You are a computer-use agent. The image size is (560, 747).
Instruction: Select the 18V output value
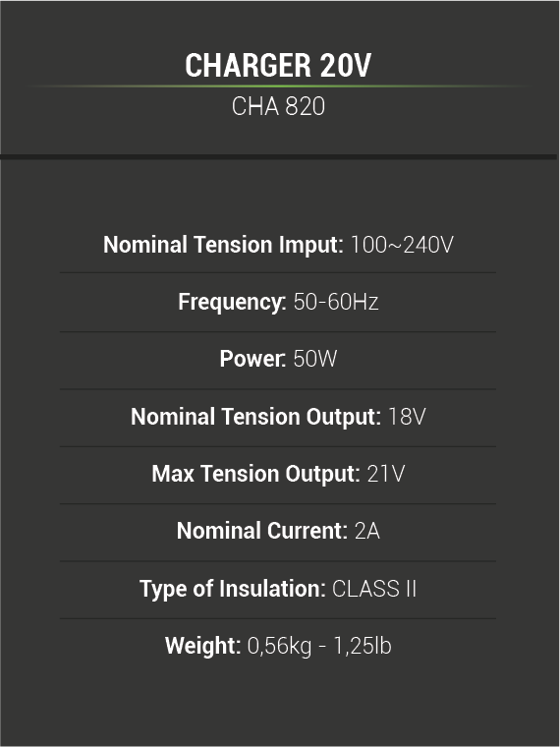pos(407,417)
